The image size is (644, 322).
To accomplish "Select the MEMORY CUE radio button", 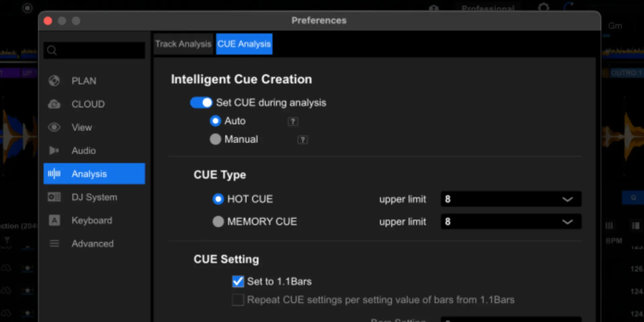I will (218, 222).
